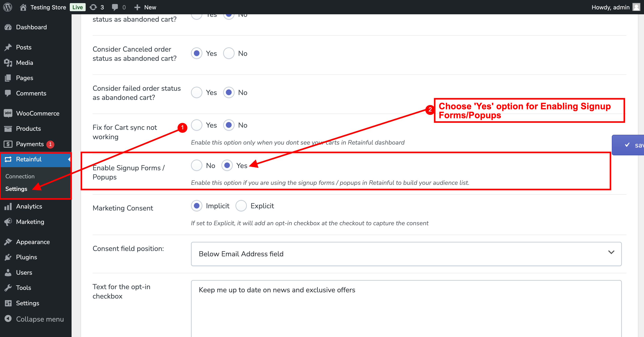Open the updates icon in the admin bar
Image resolution: width=644 pixels, height=337 pixels.
93,7
